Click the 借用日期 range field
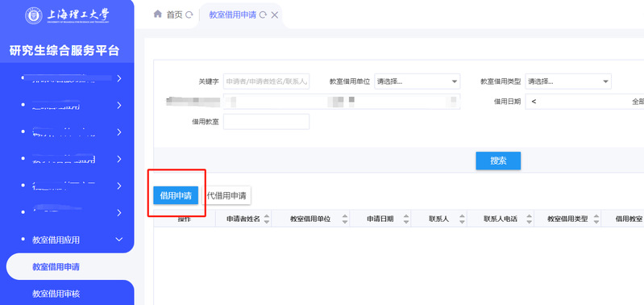 pyautogui.click(x=584, y=102)
